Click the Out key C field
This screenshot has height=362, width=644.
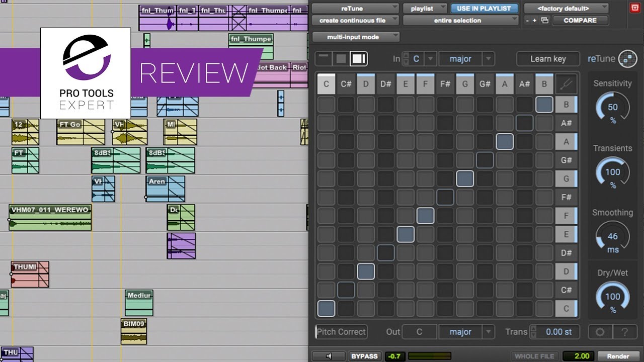coord(419,332)
